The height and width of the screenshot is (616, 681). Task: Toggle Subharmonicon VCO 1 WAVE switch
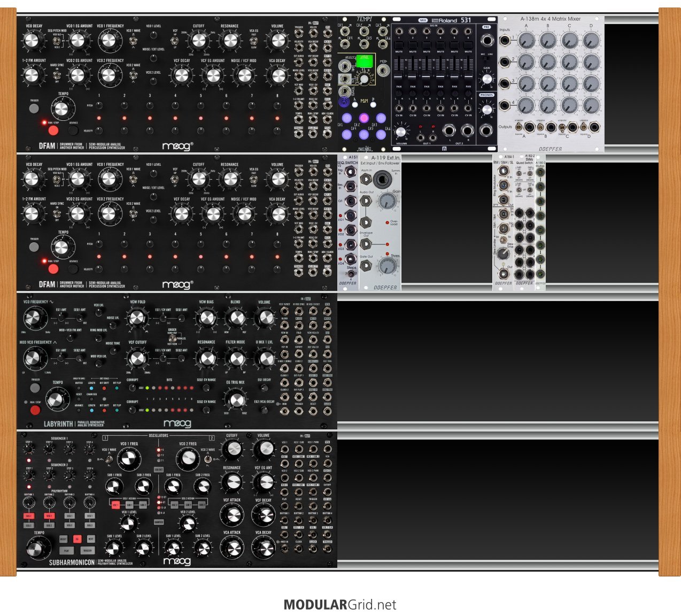pos(109,459)
